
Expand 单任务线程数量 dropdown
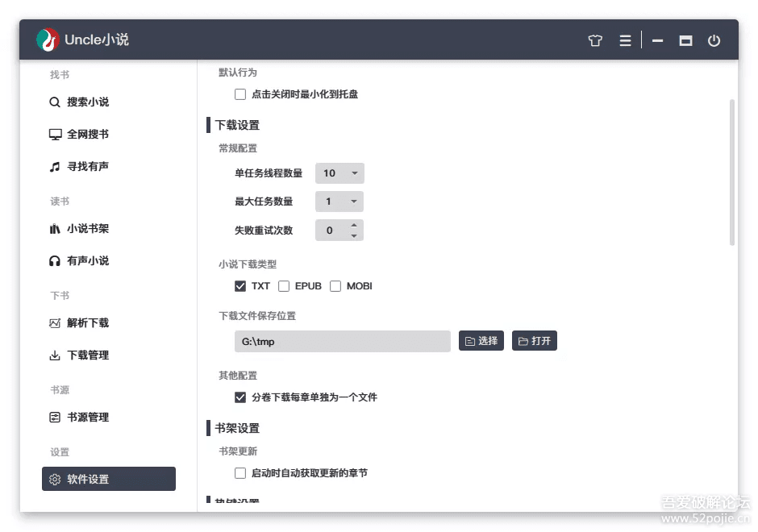(x=339, y=173)
